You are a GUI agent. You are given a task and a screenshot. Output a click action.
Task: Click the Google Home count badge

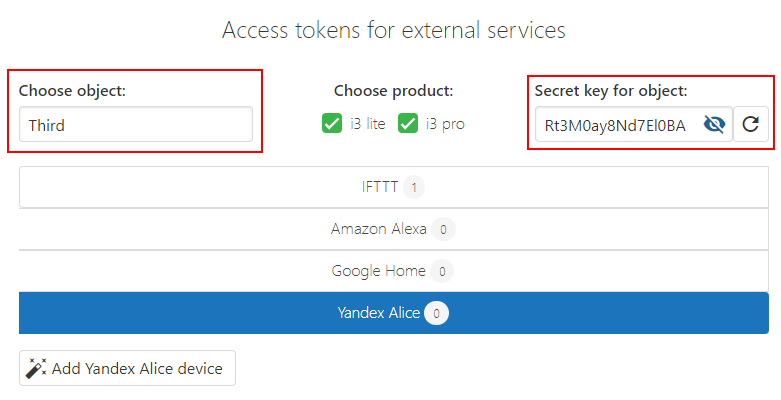[x=442, y=271]
